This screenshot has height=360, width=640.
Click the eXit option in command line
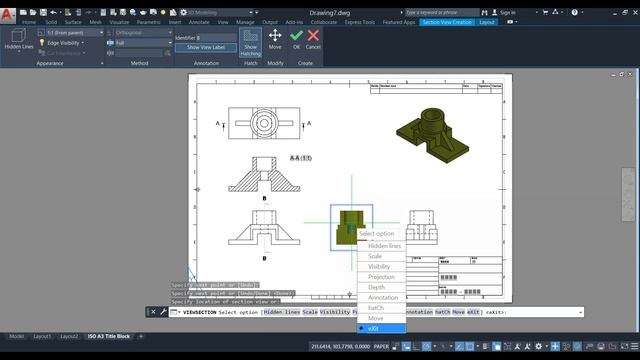pyautogui.click(x=473, y=312)
